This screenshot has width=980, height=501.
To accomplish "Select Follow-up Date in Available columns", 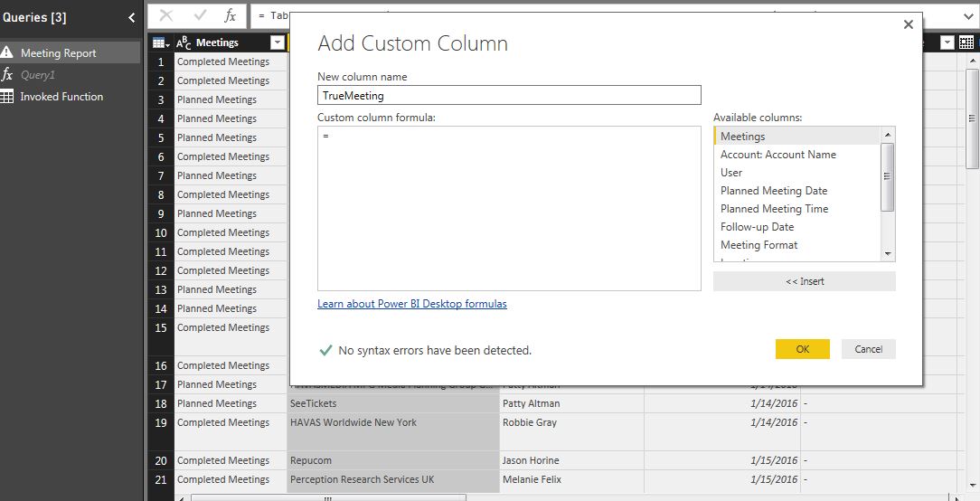I will (x=796, y=227).
